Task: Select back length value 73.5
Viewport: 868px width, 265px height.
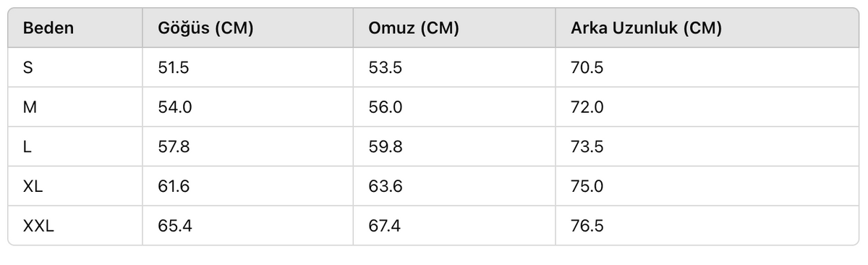Action: (x=587, y=147)
